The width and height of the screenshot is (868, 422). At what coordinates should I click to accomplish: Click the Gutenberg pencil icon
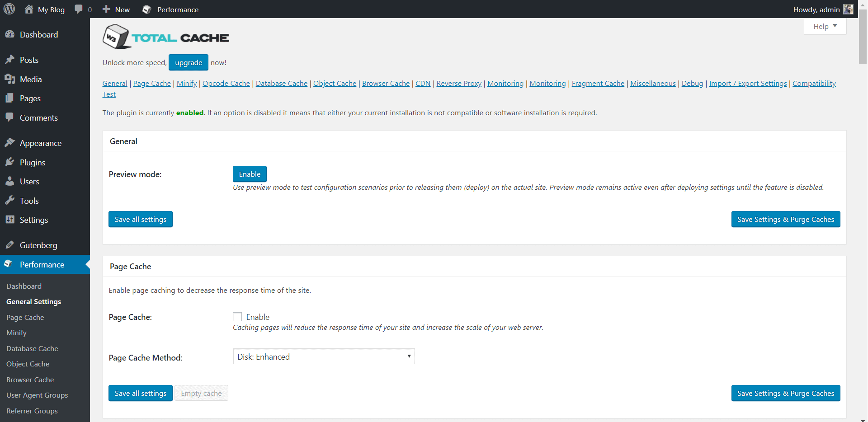click(x=9, y=245)
